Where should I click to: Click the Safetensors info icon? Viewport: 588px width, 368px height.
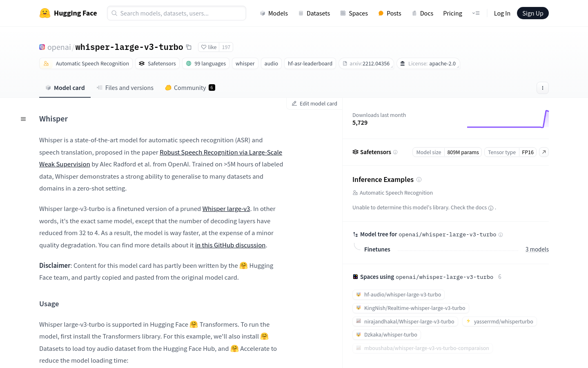point(395,152)
